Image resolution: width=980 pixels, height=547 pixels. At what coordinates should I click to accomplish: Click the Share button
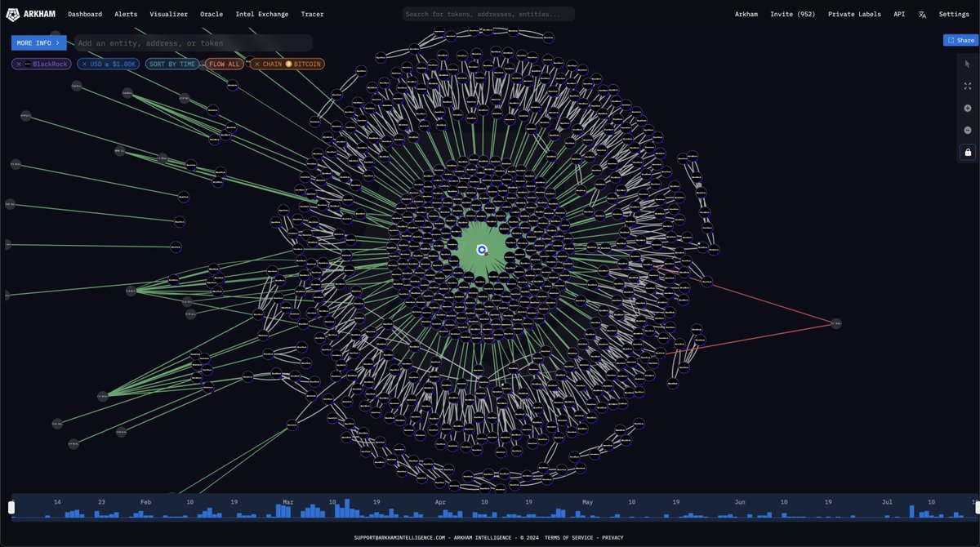(961, 41)
